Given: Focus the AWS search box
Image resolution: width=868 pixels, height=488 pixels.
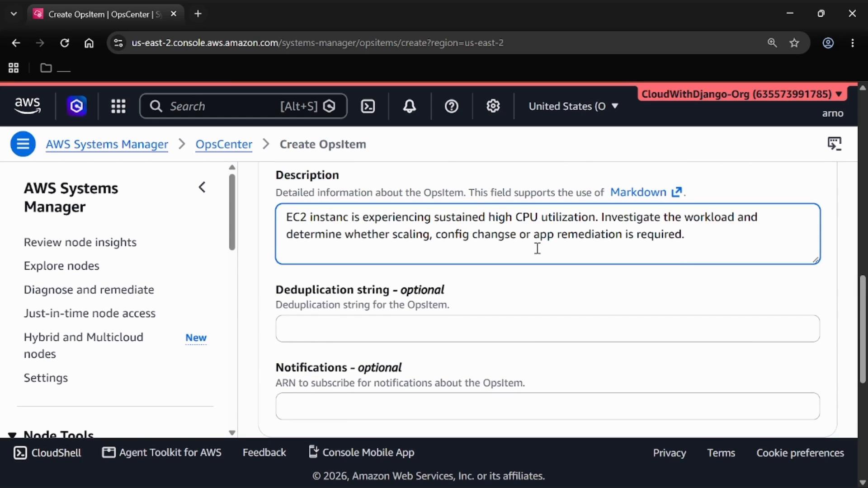Looking at the screenshot, I should (243, 106).
